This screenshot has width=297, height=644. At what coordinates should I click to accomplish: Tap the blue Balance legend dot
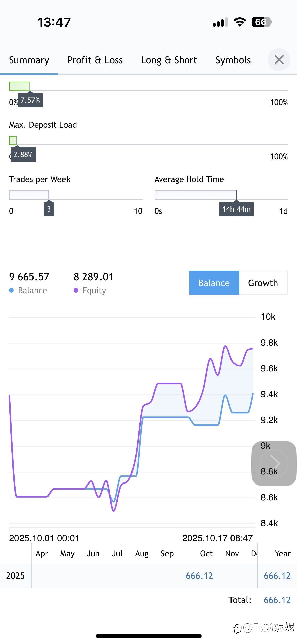pos(11,291)
